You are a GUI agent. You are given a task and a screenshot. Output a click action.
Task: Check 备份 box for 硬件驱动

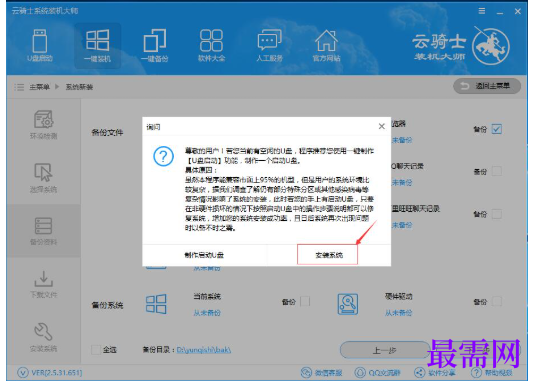497,302
